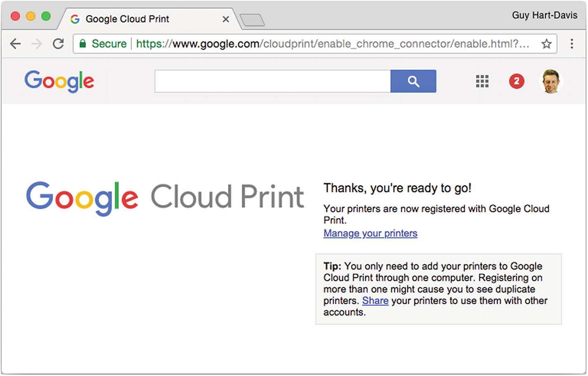
Task: Click the Guy Hart-Davis profile name
Action: [544, 15]
